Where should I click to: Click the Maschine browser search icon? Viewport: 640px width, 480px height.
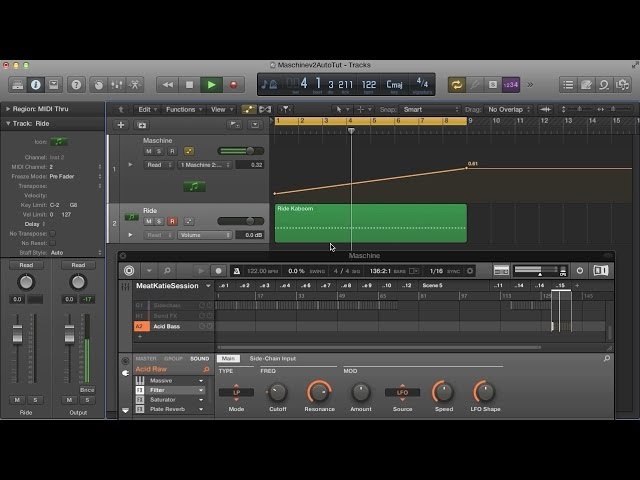(x=167, y=271)
